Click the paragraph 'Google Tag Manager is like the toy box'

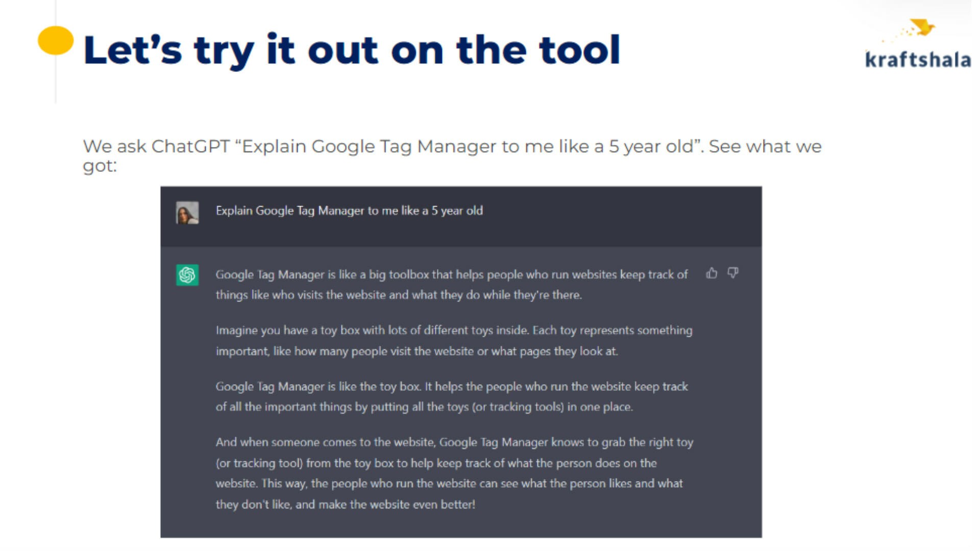click(452, 396)
